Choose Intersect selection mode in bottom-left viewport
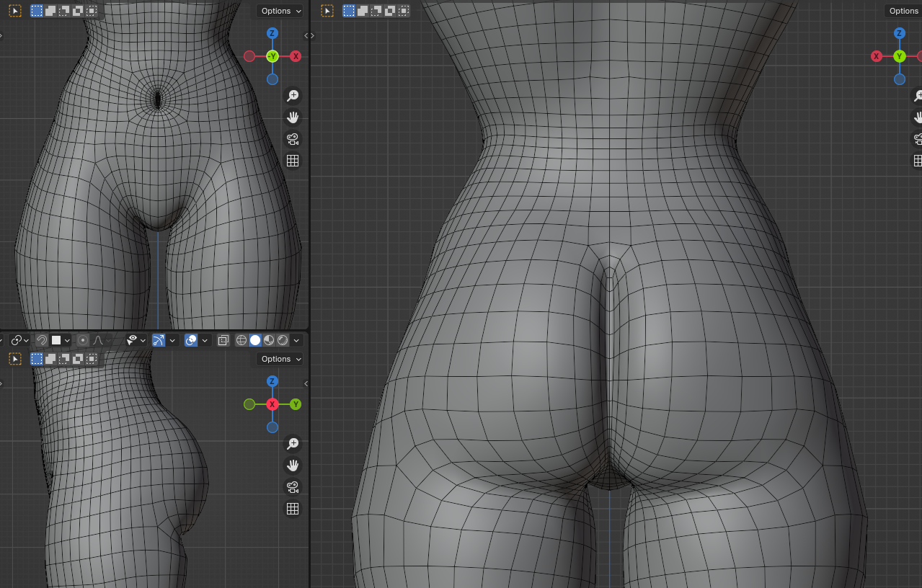This screenshot has width=922, height=588. point(92,359)
